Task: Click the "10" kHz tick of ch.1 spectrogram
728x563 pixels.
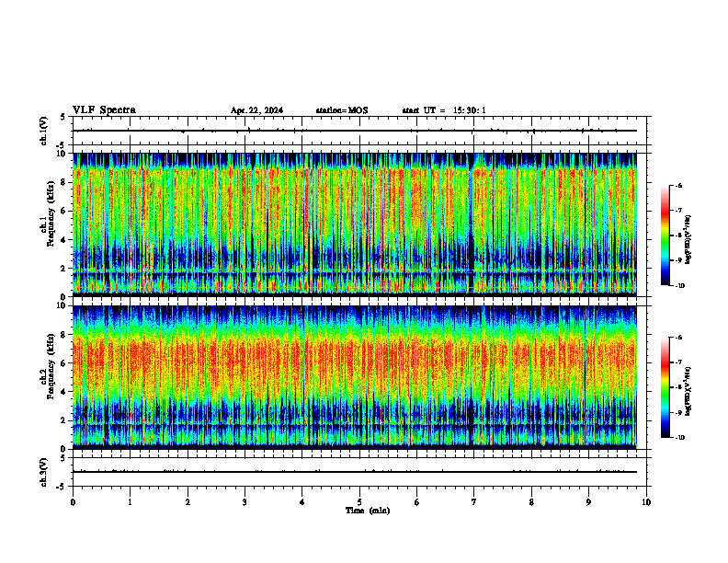Action: tap(63, 154)
